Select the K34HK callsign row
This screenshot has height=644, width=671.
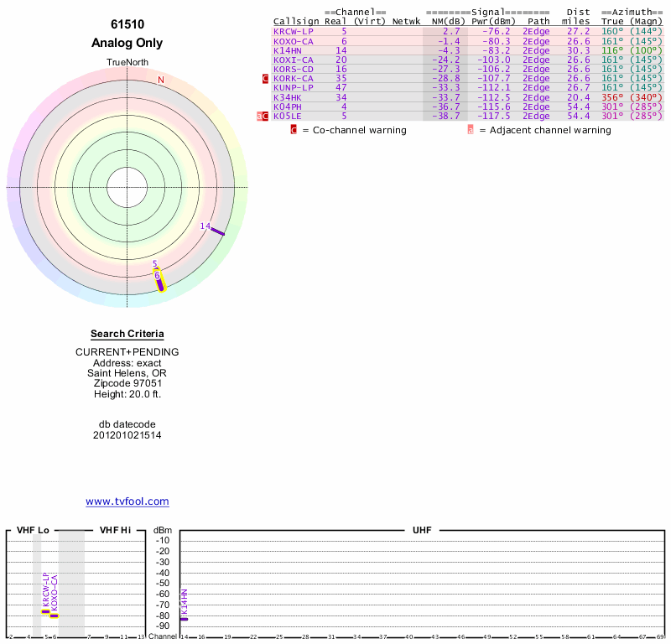287,97
